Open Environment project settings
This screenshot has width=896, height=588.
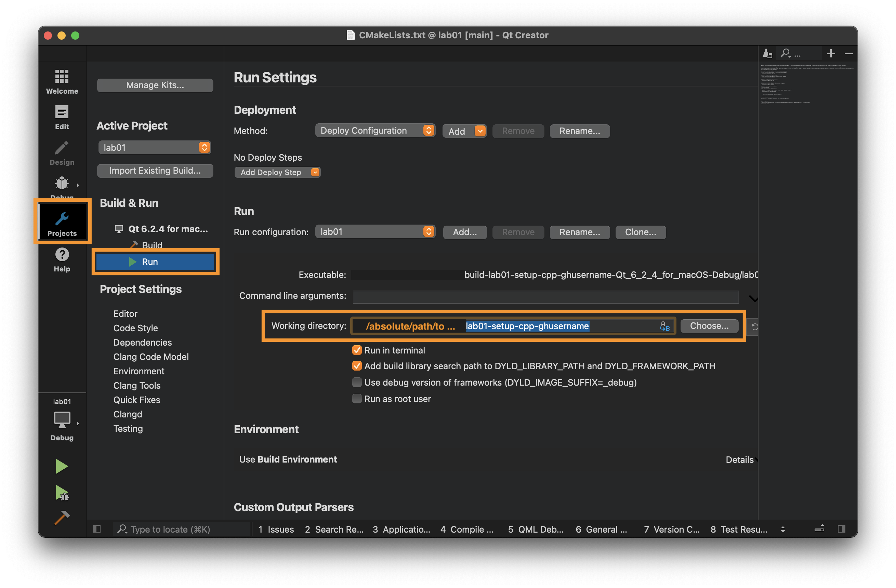(139, 371)
